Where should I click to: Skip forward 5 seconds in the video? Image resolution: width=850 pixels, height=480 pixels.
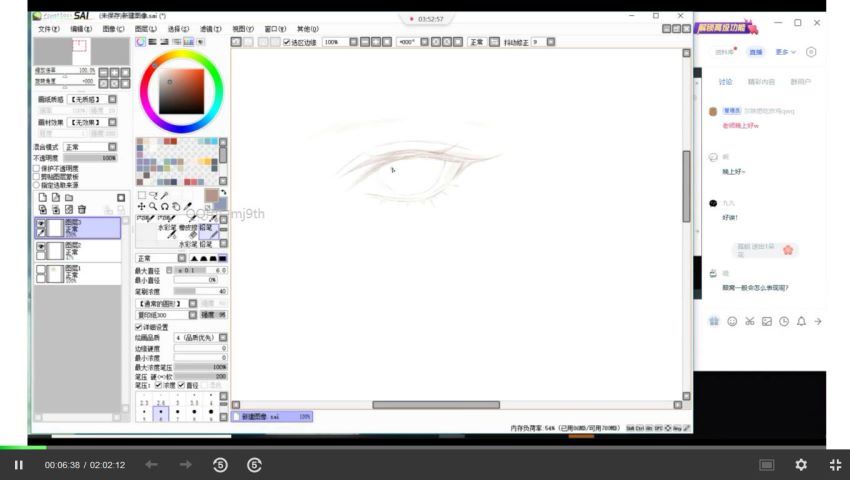(254, 465)
